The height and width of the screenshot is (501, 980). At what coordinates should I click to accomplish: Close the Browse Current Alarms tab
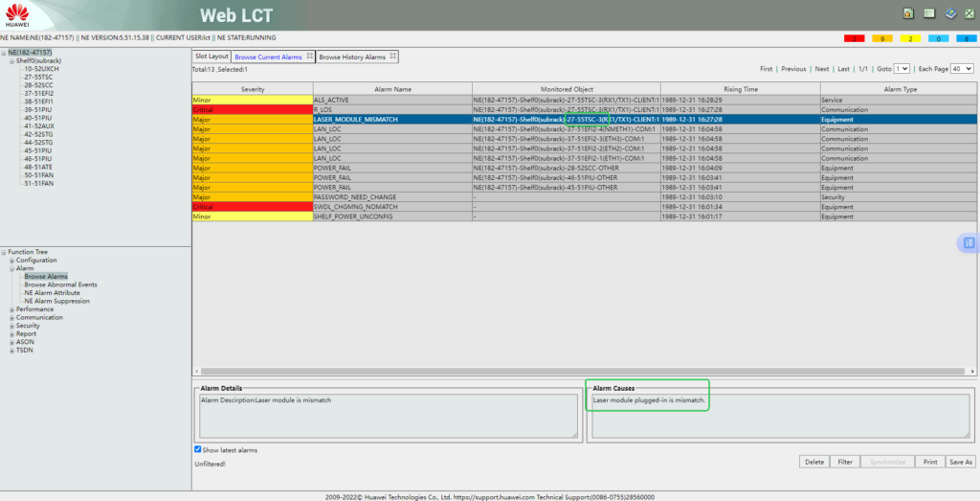pos(310,57)
